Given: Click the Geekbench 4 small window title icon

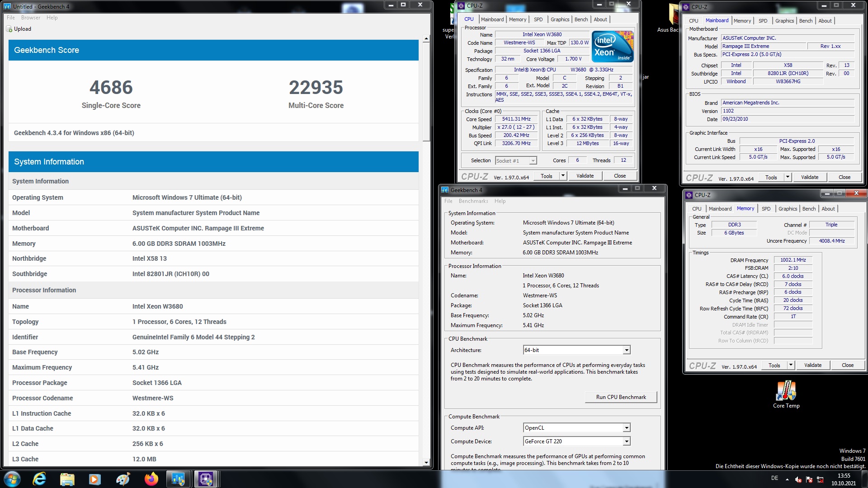Looking at the screenshot, I should [445, 190].
